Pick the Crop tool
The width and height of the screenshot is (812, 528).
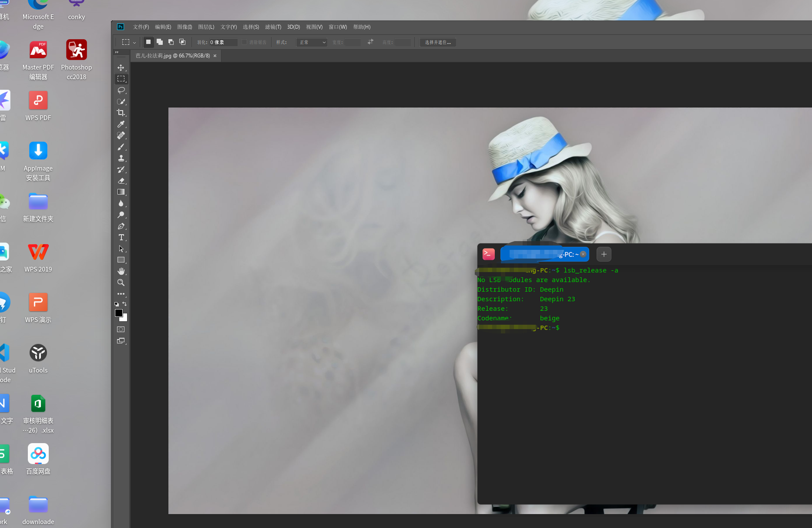click(121, 113)
